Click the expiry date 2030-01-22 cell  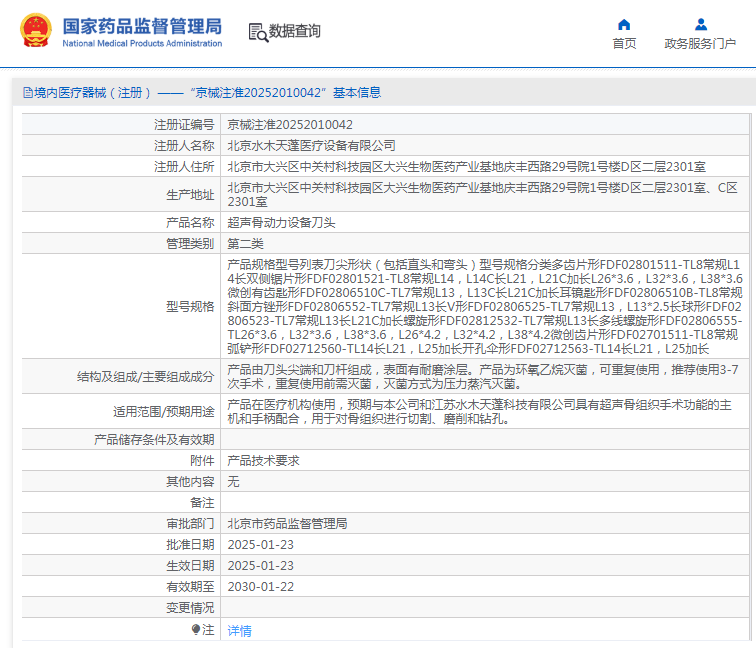261,586
